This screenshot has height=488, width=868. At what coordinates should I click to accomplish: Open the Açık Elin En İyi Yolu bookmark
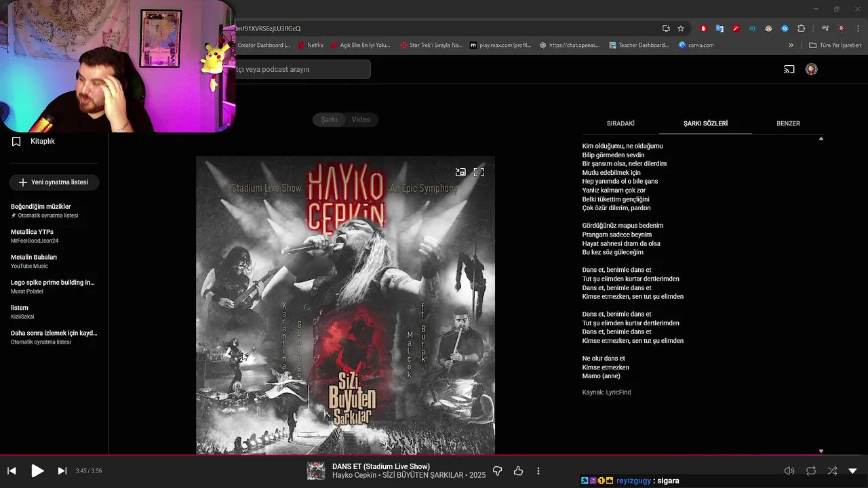(x=360, y=45)
